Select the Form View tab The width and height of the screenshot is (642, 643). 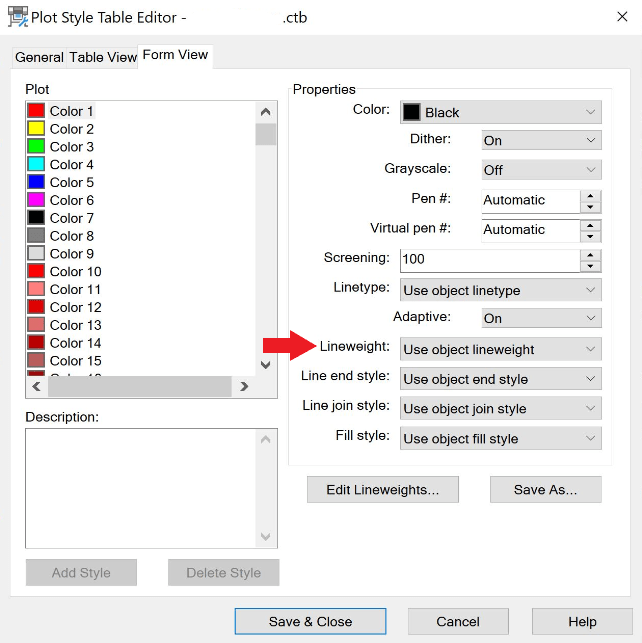point(175,55)
